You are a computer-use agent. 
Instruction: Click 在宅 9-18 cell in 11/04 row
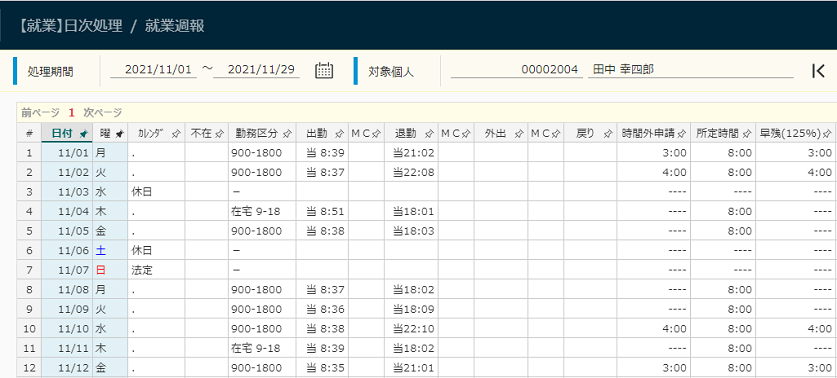(x=263, y=211)
